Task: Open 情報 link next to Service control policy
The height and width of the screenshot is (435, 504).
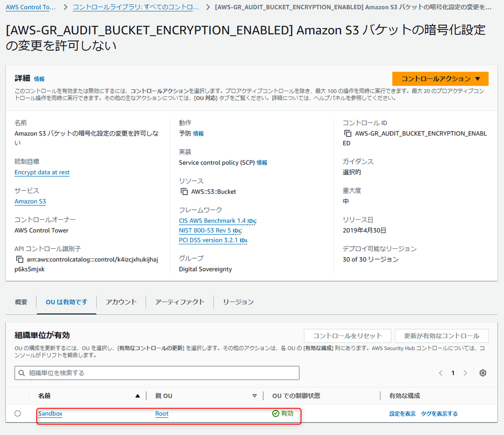Action: click(x=262, y=163)
